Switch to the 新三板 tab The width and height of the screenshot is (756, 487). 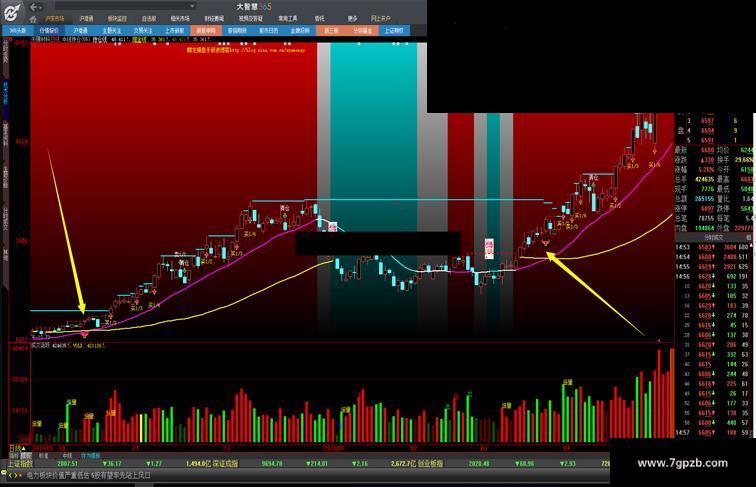331,30
